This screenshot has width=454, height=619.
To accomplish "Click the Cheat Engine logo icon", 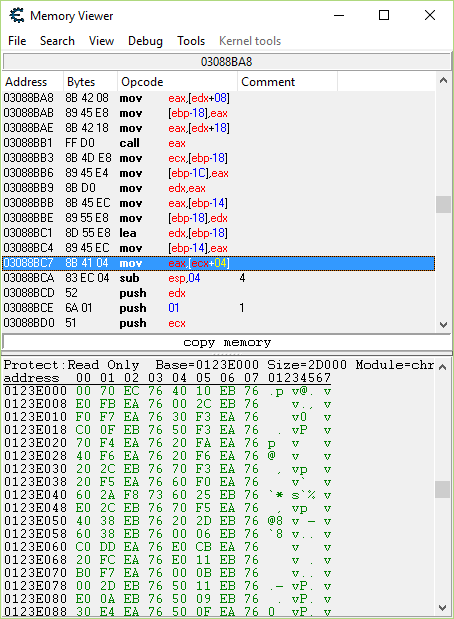I will tap(17, 15).
